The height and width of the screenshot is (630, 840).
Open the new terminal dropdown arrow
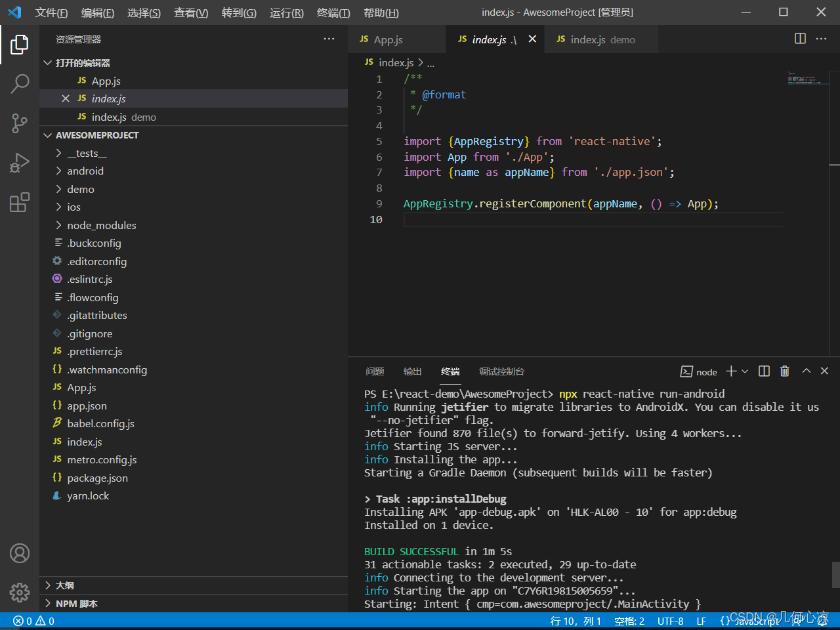[x=745, y=371]
